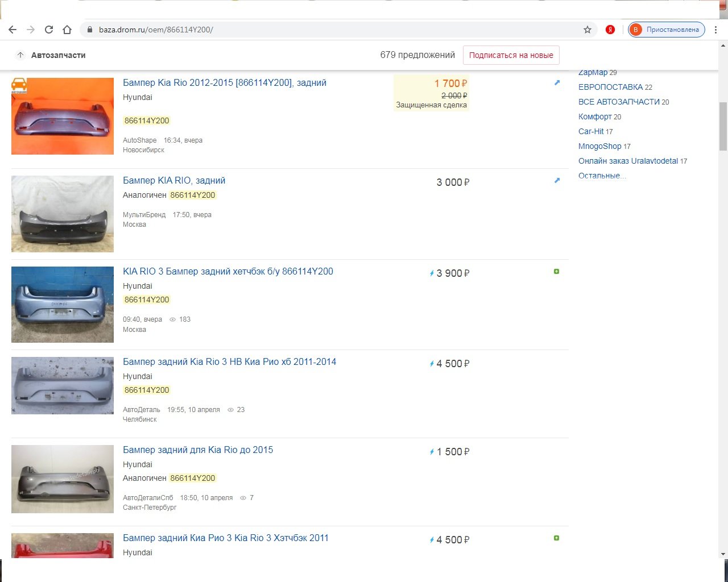Click lightning icon beside the 3 900 ₽ price
This screenshot has width=728, height=582.
click(432, 273)
